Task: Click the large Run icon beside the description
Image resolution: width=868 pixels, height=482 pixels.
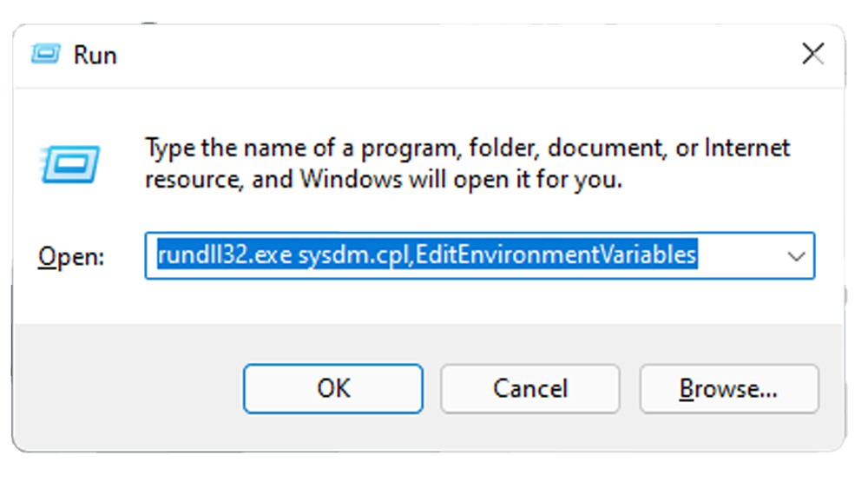Action: pyautogui.click(x=69, y=164)
